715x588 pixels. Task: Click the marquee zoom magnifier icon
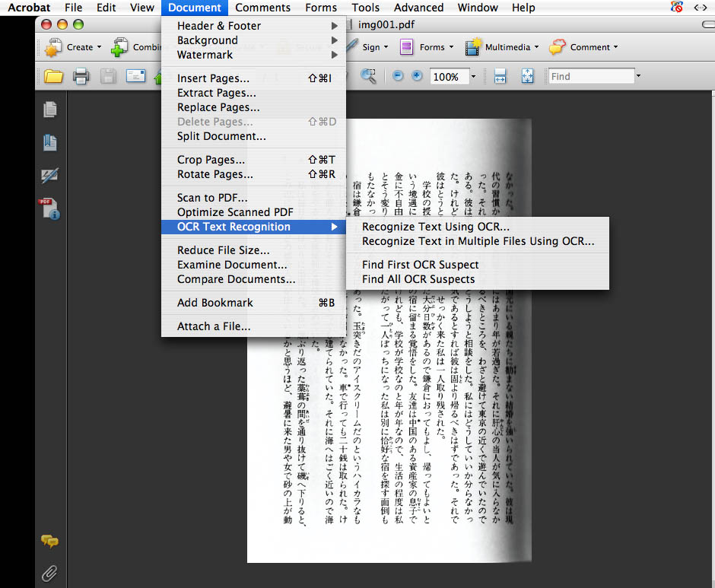point(368,76)
